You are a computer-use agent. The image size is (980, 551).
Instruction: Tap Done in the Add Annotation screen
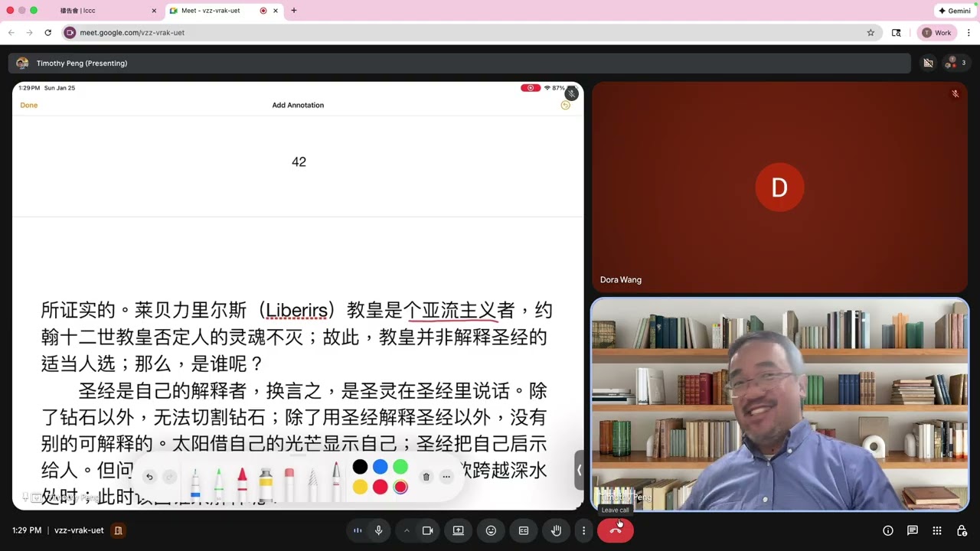click(29, 105)
